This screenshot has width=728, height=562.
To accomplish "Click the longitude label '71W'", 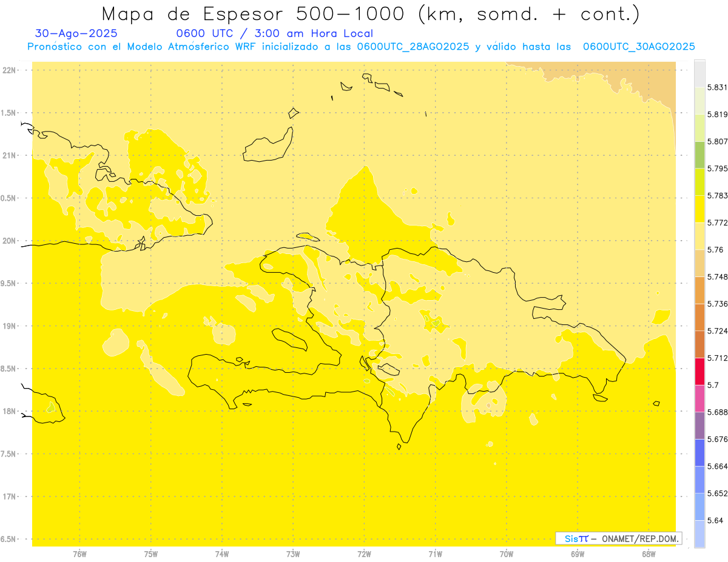I will tap(435, 554).
